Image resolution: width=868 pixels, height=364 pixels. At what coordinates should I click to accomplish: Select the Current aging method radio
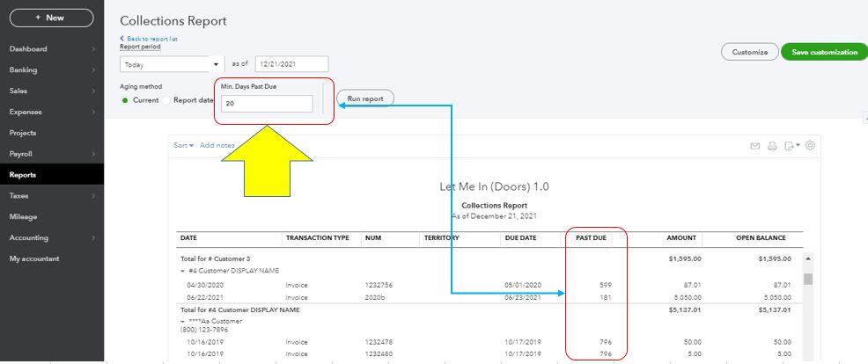coord(125,100)
